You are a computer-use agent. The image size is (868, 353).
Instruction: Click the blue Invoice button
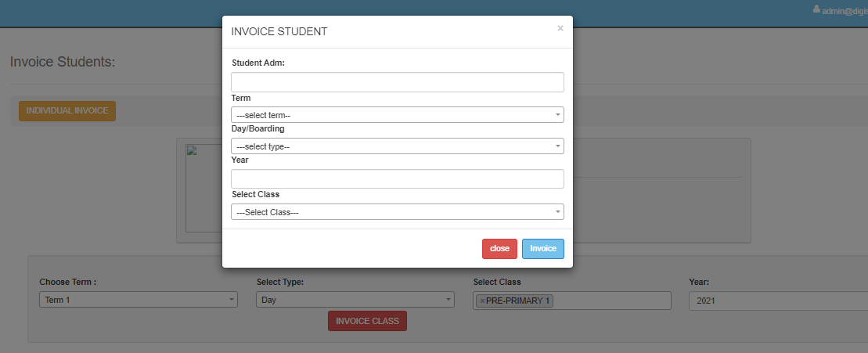coord(542,248)
